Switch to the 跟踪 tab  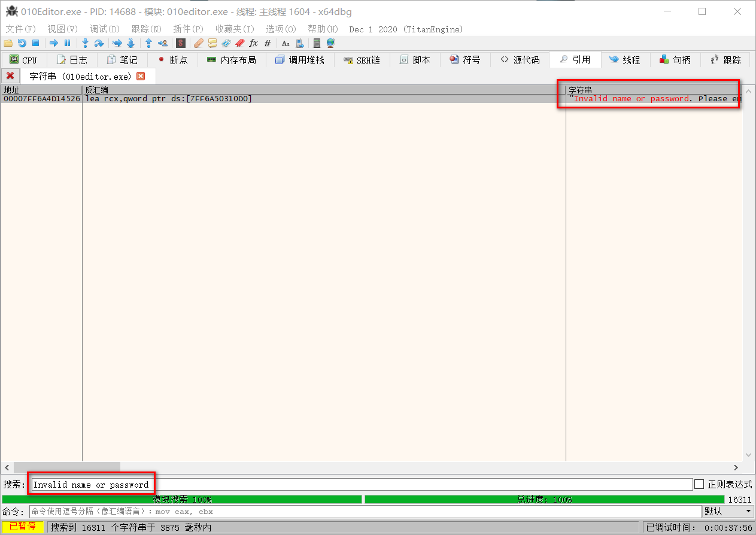pyautogui.click(x=725, y=60)
